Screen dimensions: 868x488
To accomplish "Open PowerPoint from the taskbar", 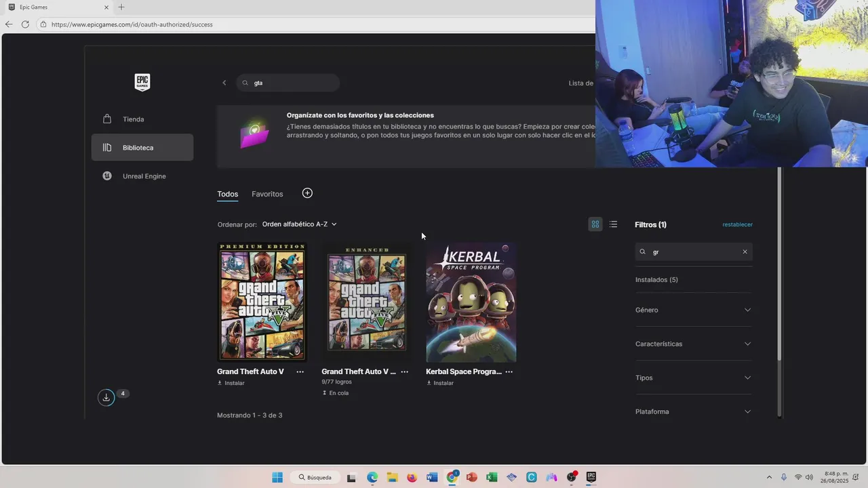I will point(472,477).
